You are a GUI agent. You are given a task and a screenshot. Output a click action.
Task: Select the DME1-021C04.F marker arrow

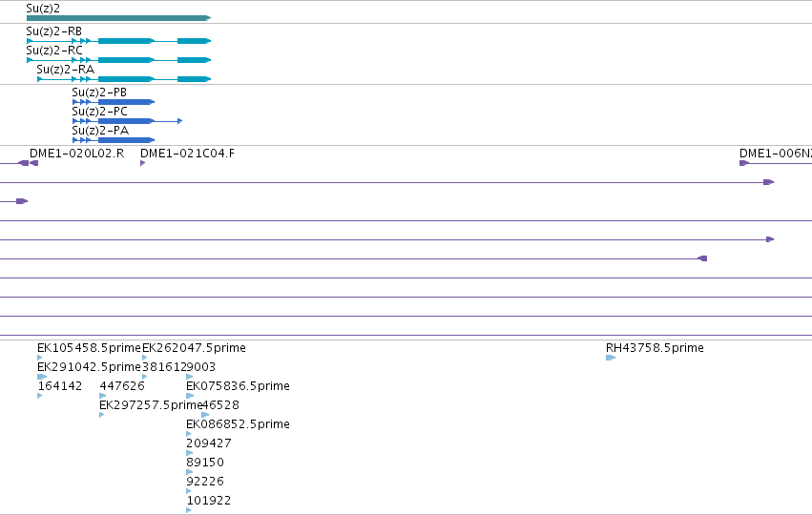pos(143,163)
